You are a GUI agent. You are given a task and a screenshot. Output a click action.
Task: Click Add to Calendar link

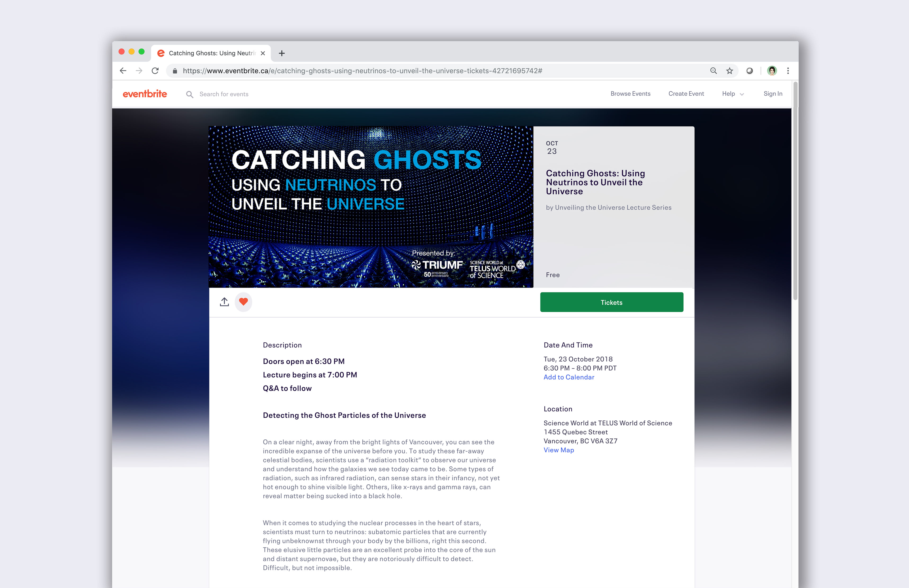click(569, 377)
